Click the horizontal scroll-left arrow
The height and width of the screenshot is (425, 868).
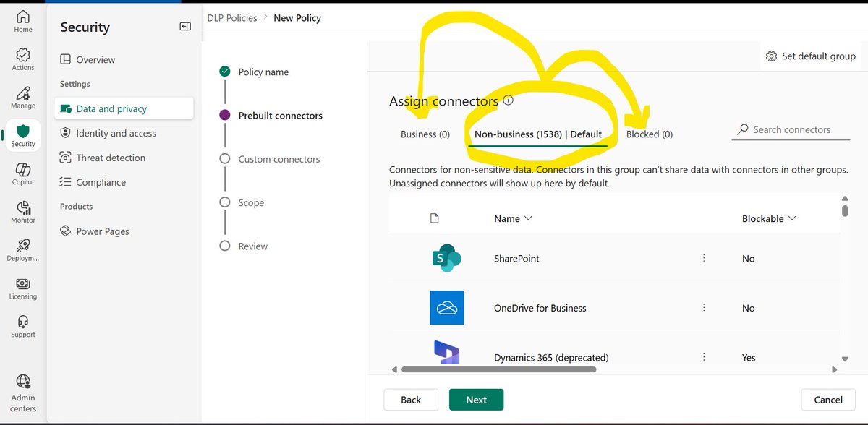(394, 369)
